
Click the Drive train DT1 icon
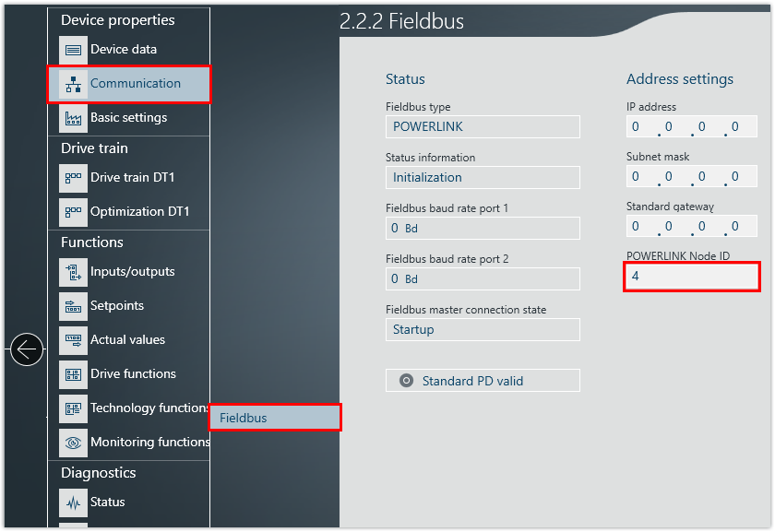73,178
